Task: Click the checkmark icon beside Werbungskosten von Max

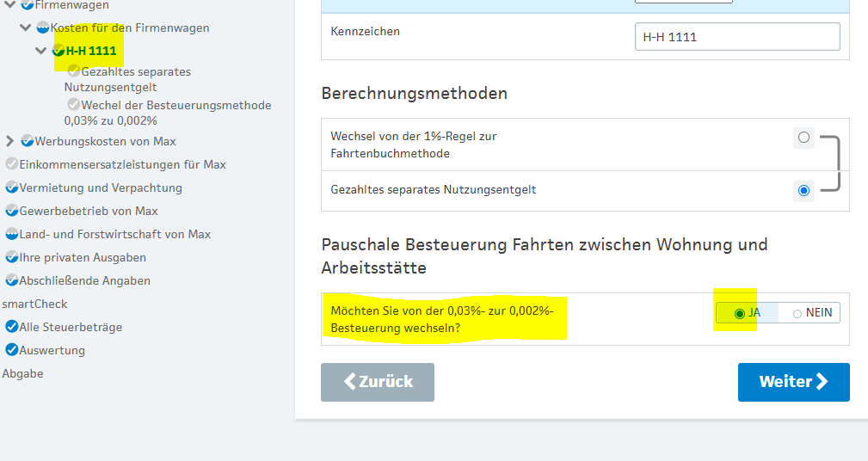Action: coord(28,141)
